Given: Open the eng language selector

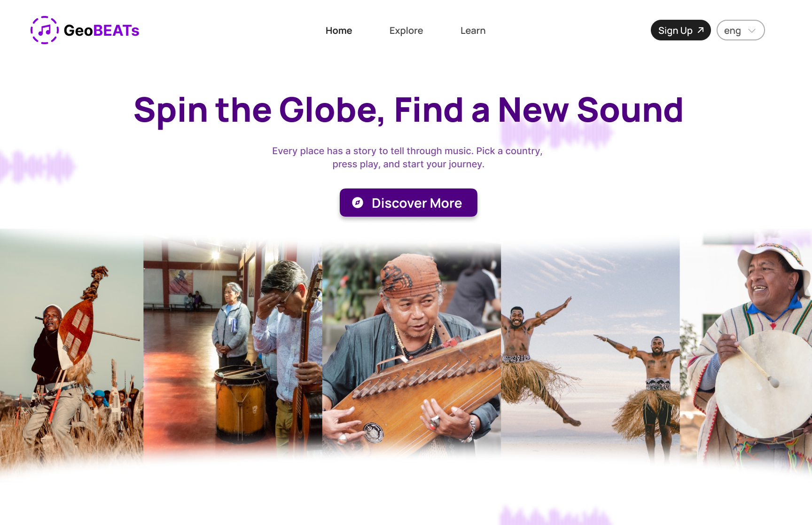Looking at the screenshot, I should (x=741, y=30).
